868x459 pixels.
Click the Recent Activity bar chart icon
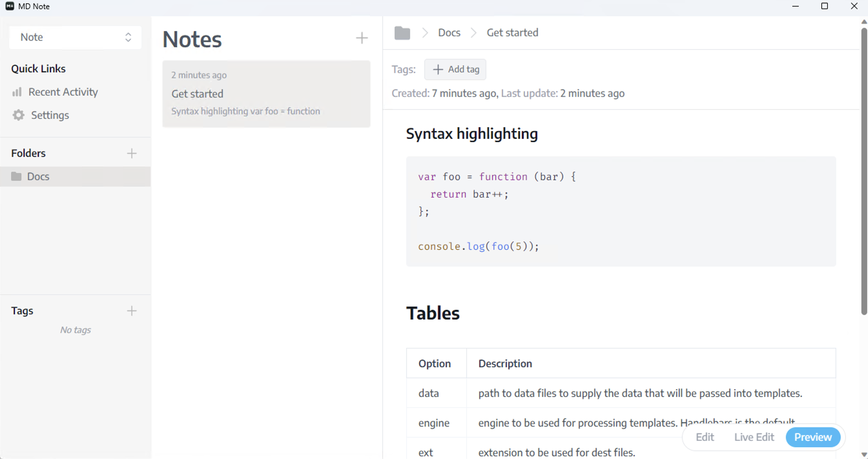point(17,92)
